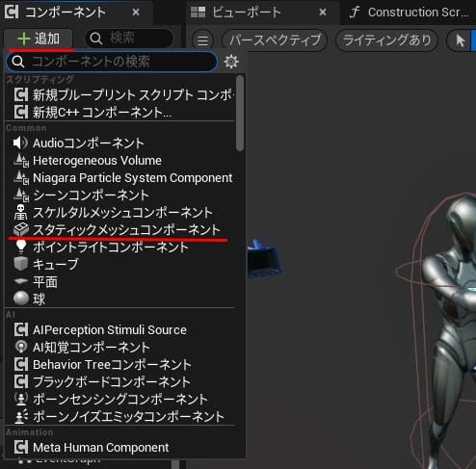
Task: Click the 追加 (Add) component button
Action: (x=39, y=39)
